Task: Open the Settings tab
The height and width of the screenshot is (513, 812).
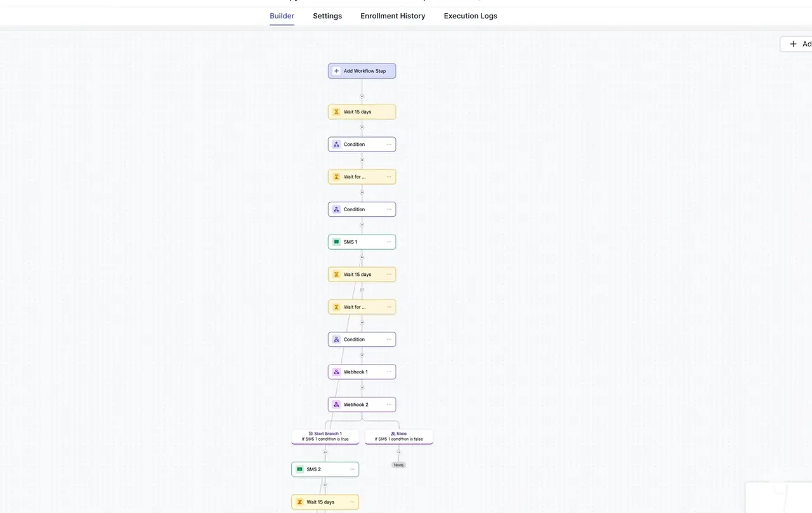Action: (x=327, y=16)
